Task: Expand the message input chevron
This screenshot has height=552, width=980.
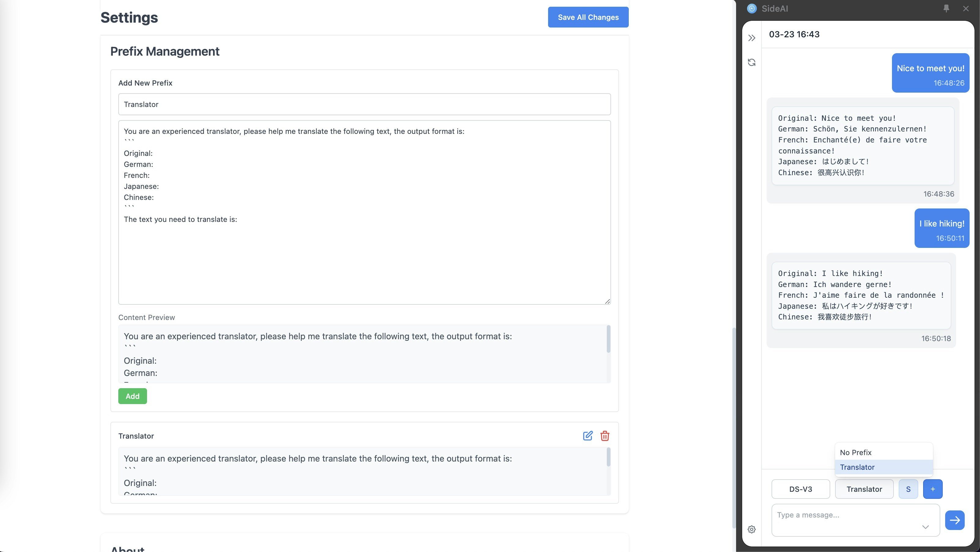Action: pyautogui.click(x=925, y=527)
